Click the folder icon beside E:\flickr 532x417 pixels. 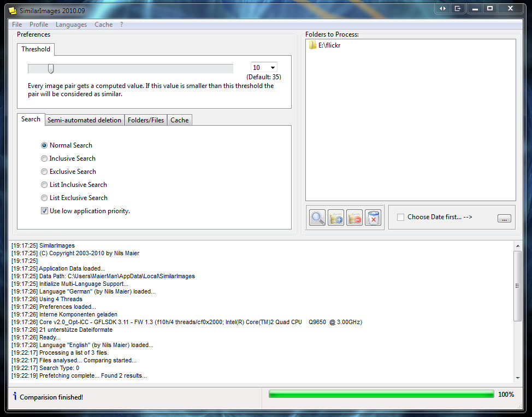[312, 45]
